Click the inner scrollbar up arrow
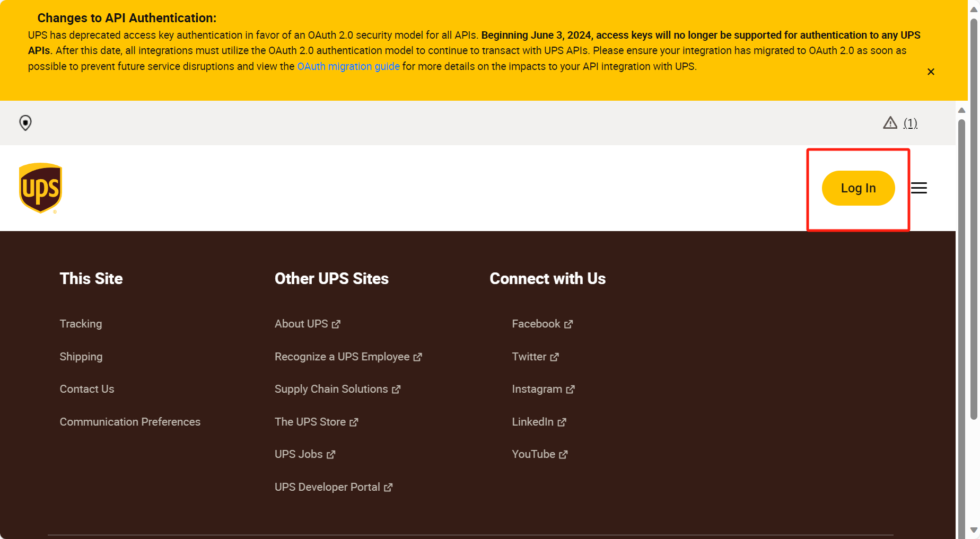980x539 pixels. pyautogui.click(x=961, y=110)
